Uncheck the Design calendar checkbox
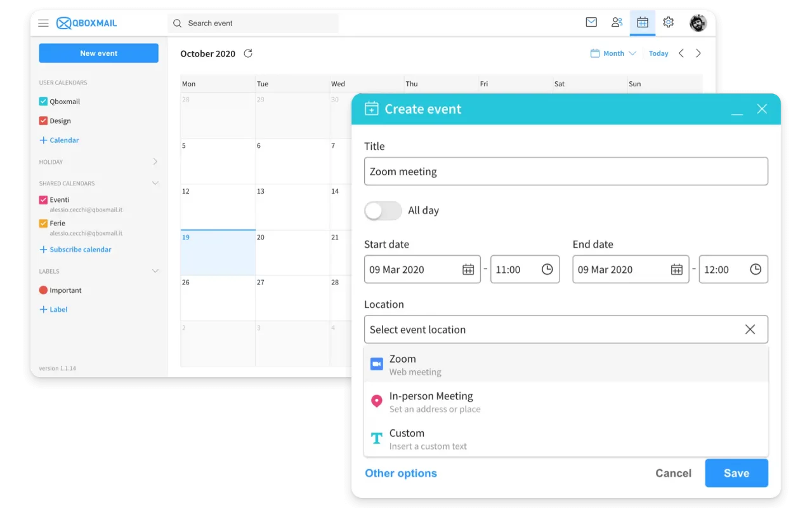Screen dimensions: 812x508 coord(43,121)
